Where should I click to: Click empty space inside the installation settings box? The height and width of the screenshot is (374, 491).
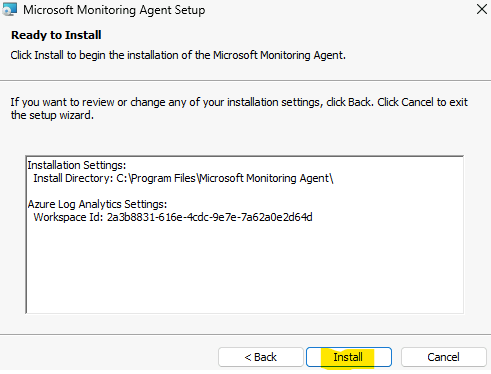245,267
